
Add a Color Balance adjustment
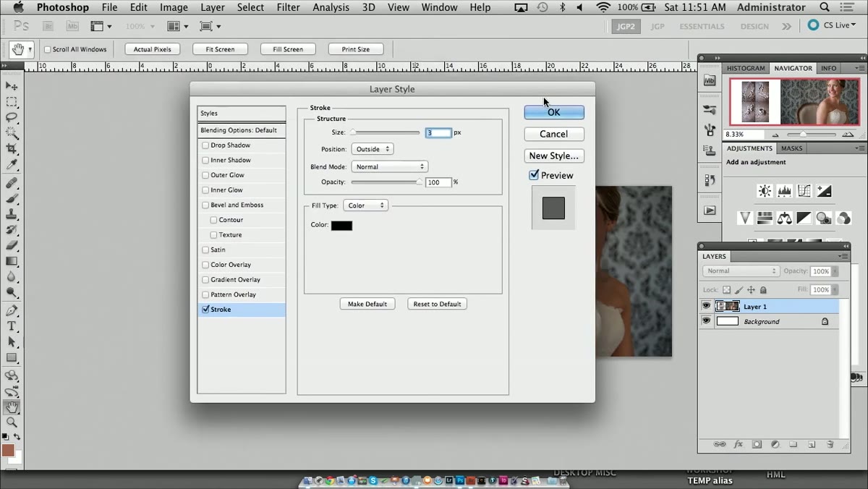[784, 218]
